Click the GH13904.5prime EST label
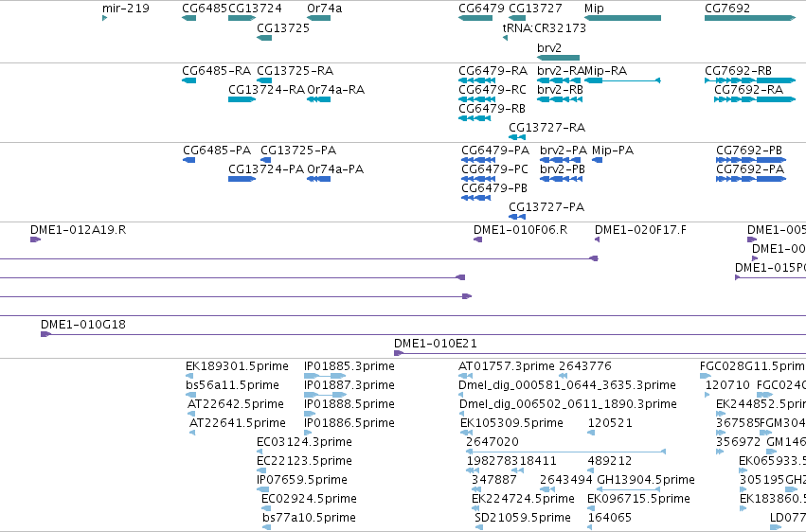The height and width of the screenshot is (532, 806). (x=646, y=480)
